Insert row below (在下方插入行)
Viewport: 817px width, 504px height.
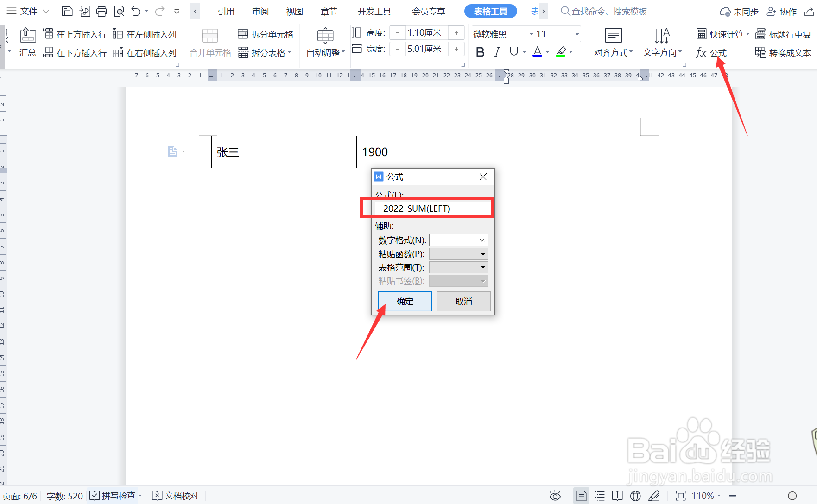pos(75,53)
